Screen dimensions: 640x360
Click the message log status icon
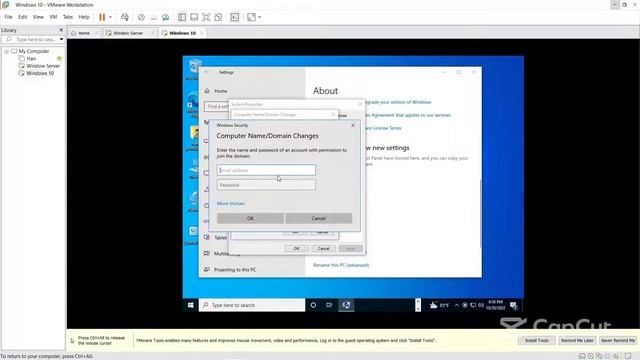coord(628,356)
